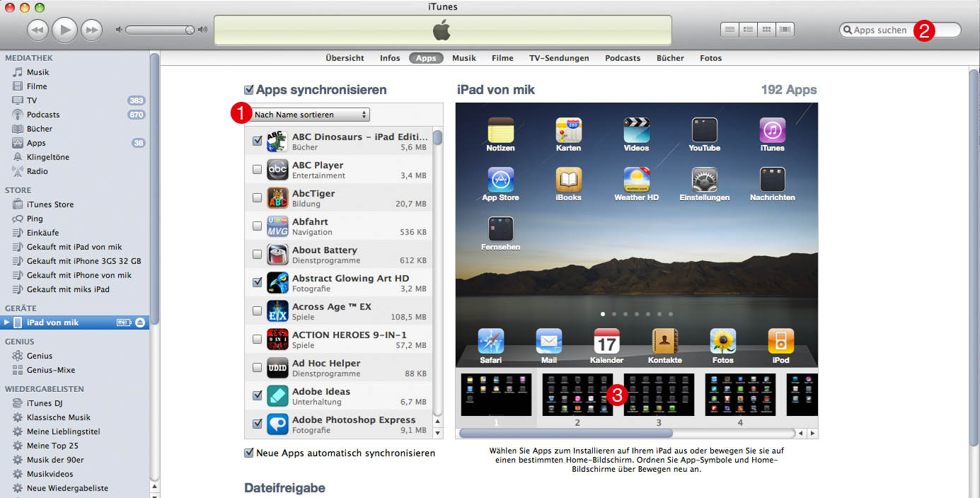The height and width of the screenshot is (498, 980).
Task: Uncheck Abstract Glowing Art HD checkbox
Action: click(x=257, y=282)
